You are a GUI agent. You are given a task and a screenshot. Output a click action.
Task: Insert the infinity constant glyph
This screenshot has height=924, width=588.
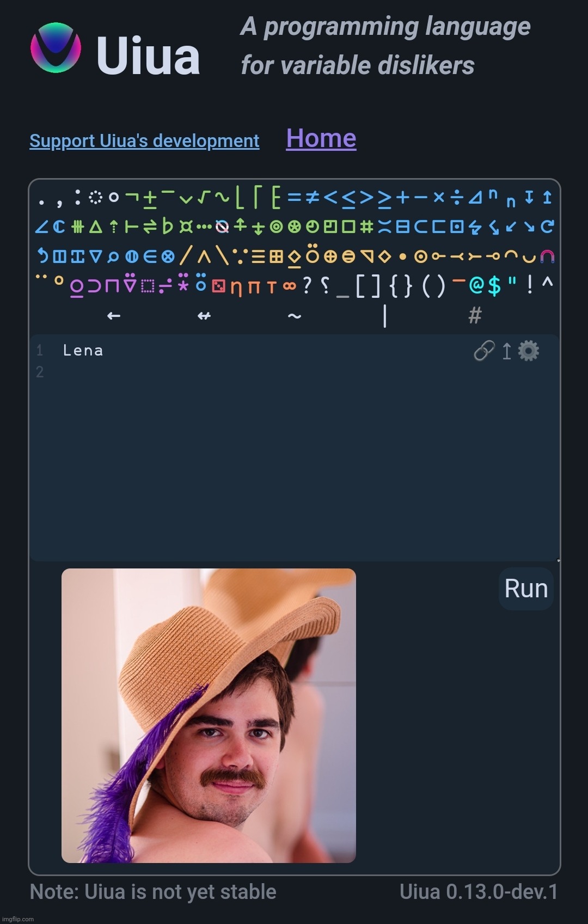point(290,285)
